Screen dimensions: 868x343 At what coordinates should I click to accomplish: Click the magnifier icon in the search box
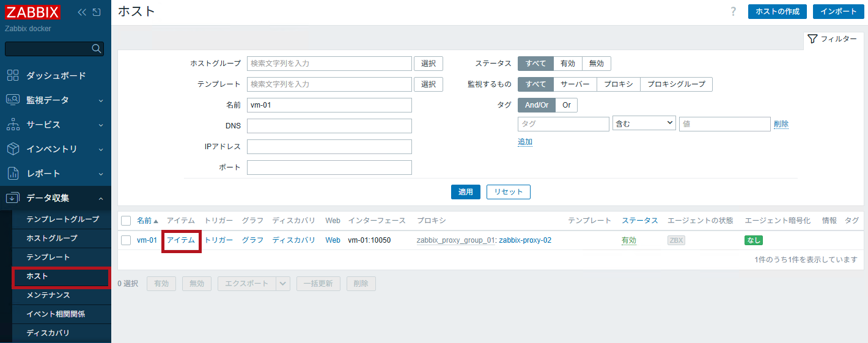(96, 49)
